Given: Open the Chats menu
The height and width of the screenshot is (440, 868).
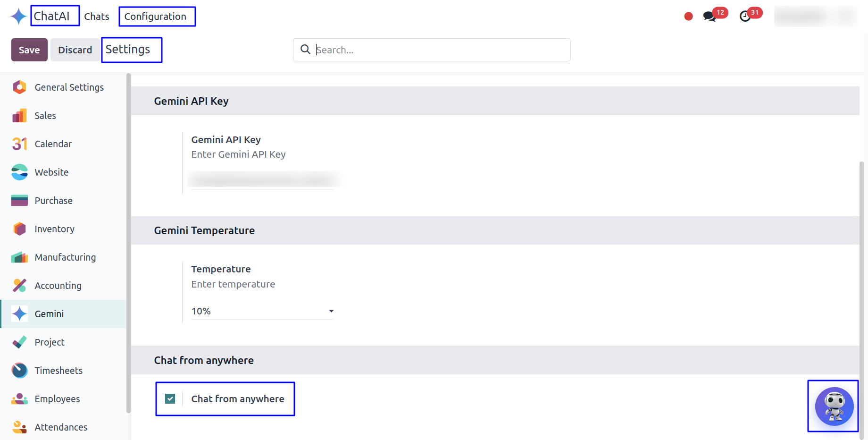Looking at the screenshot, I should tap(97, 17).
